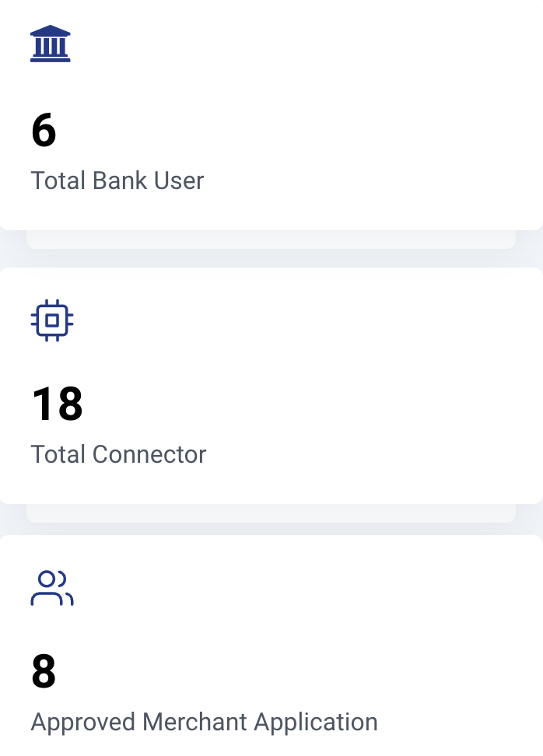Click the users group icon

(52, 588)
